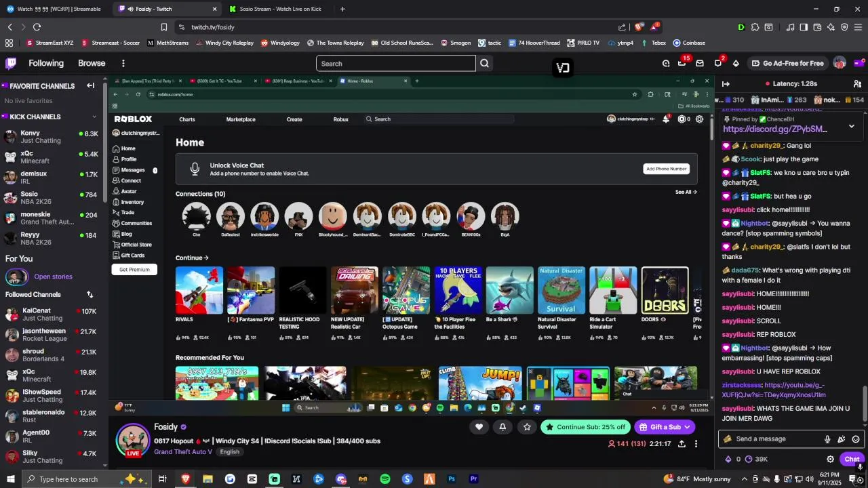Open the Twitch Prime loot mail icon

pyautogui.click(x=700, y=63)
